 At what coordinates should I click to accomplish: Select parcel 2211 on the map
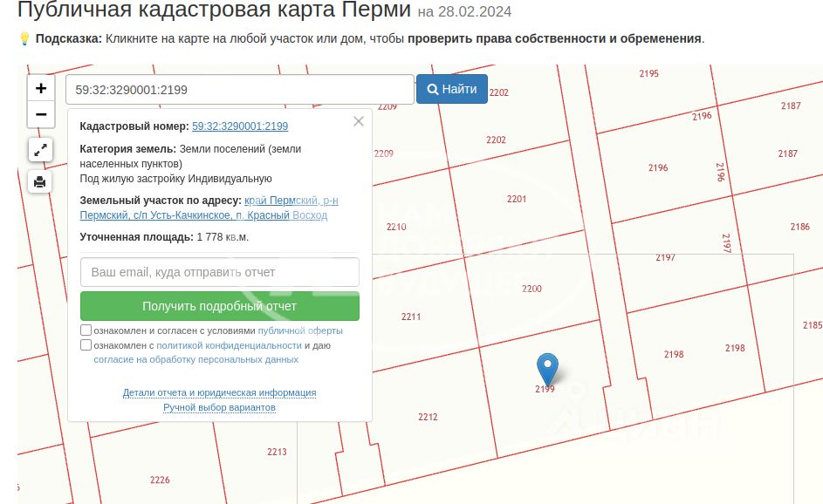pos(411,317)
